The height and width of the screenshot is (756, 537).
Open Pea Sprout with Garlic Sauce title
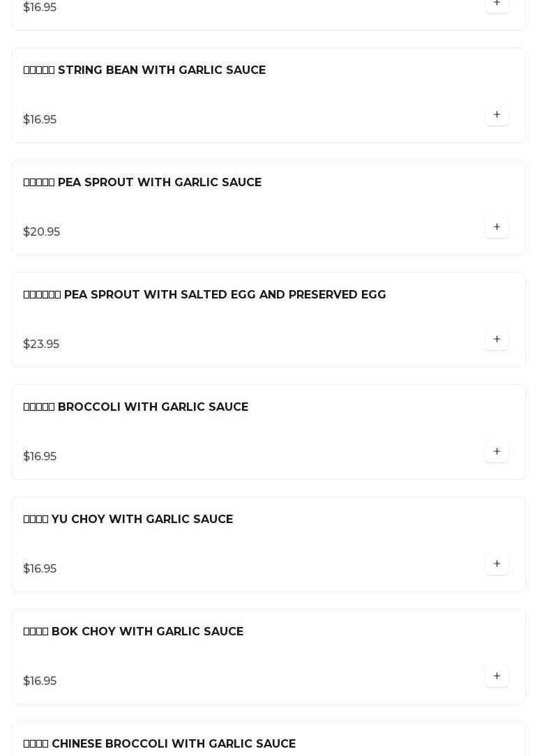click(x=142, y=182)
